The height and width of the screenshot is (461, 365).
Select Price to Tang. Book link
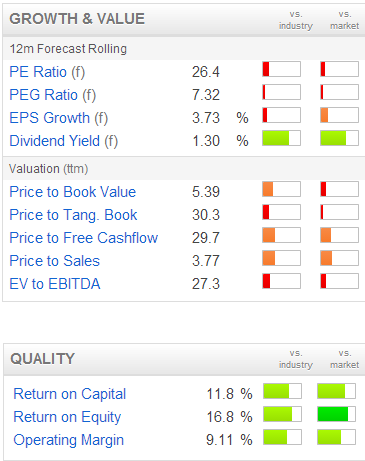tap(73, 215)
